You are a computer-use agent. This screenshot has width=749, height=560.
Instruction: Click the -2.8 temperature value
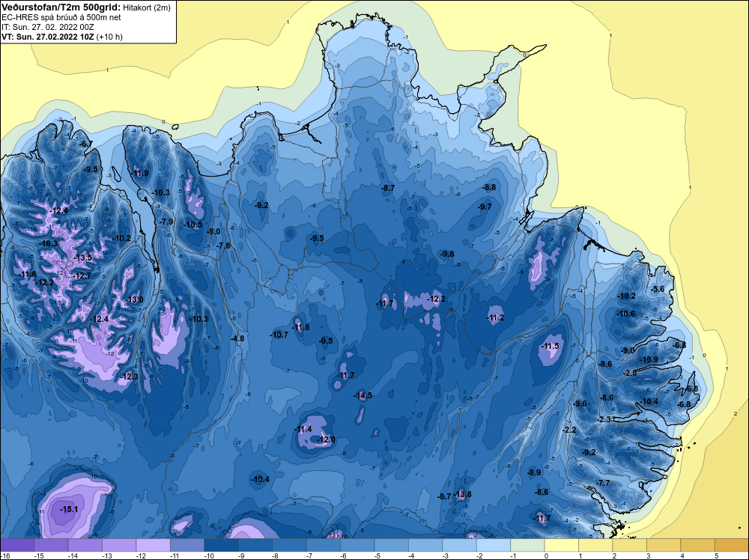point(630,374)
